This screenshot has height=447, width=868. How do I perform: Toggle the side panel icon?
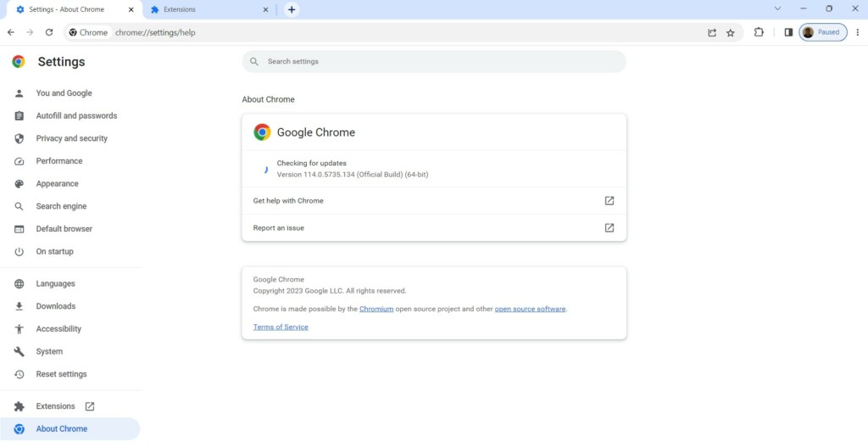click(788, 32)
